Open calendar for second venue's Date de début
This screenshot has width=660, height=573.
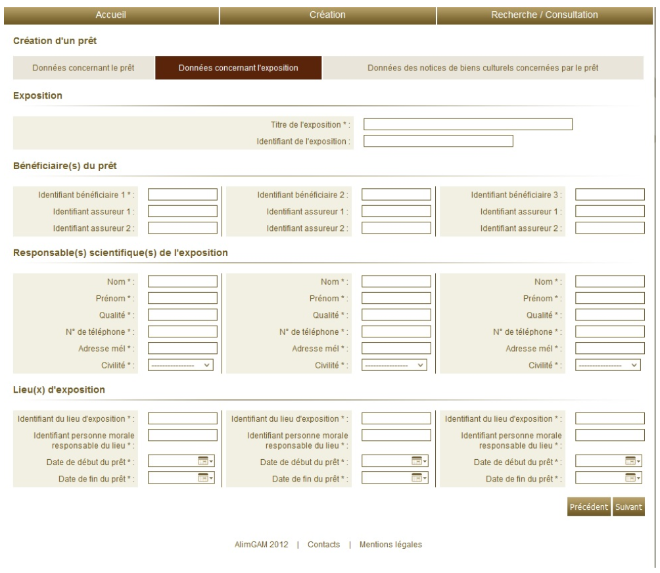click(x=419, y=460)
